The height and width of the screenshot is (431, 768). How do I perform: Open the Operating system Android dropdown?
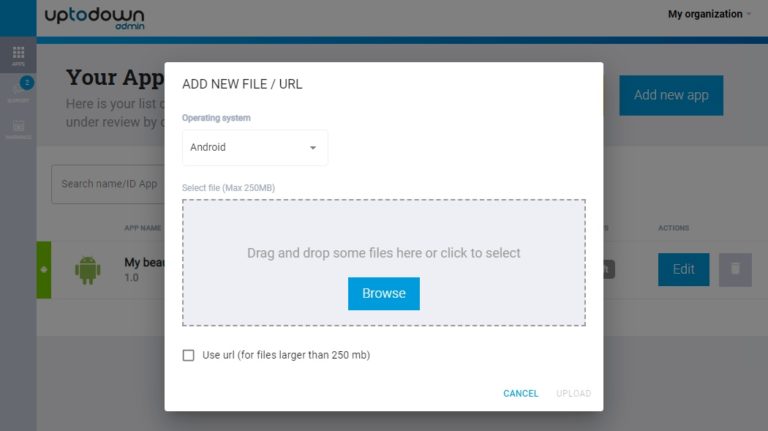point(254,147)
